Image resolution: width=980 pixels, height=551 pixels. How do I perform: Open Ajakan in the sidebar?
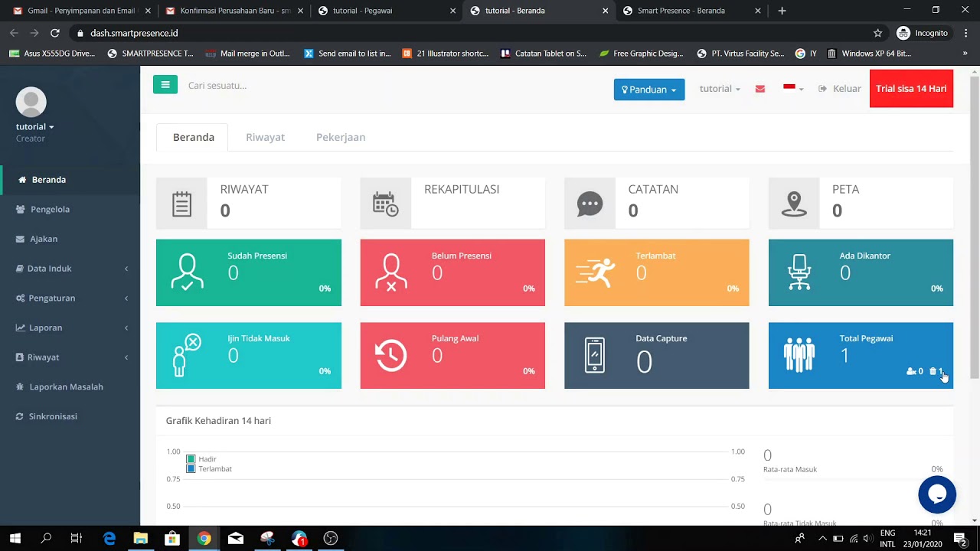70,239
